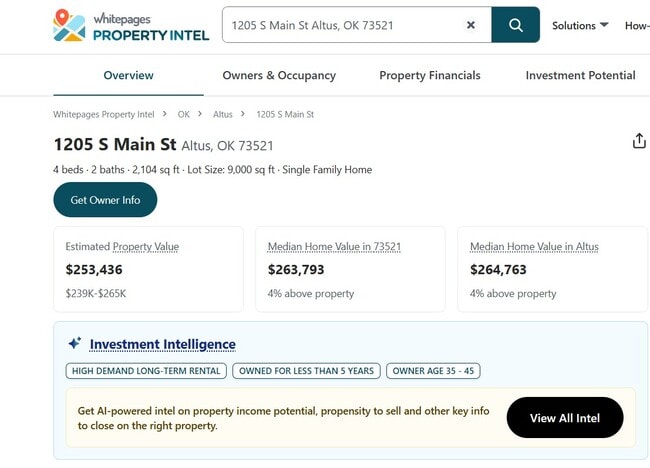This screenshot has width=650, height=468.
Task: Select the High Demand Long-Term Rental tag
Action: click(146, 371)
